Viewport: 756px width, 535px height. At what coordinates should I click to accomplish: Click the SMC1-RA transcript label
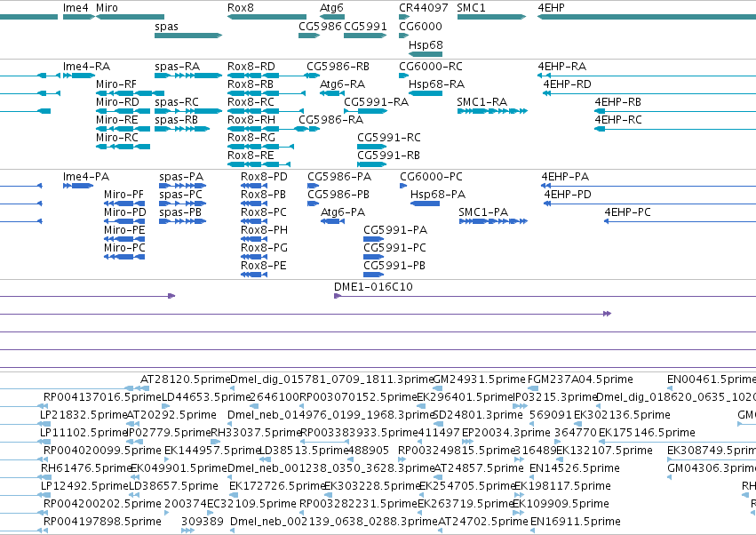click(x=482, y=102)
